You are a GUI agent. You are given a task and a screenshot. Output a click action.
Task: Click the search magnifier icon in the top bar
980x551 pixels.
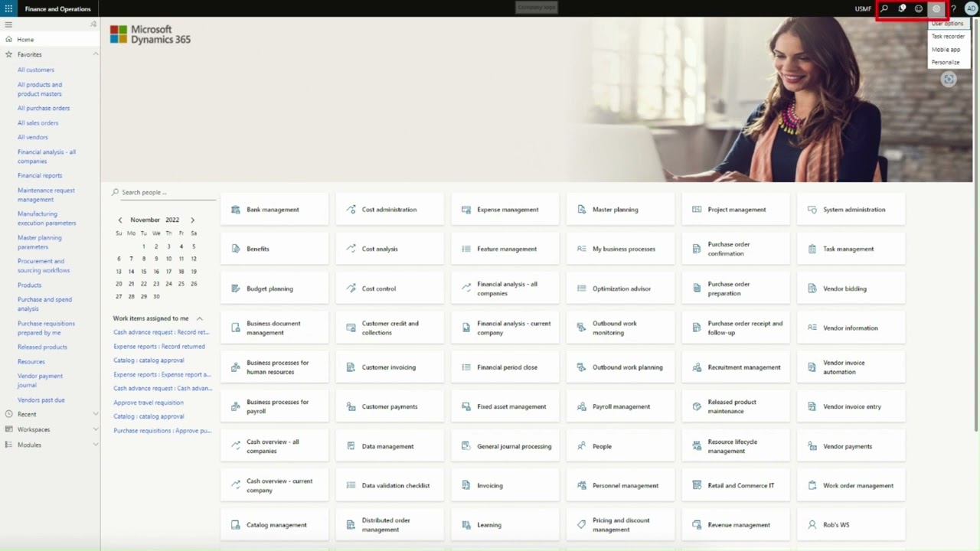point(884,8)
